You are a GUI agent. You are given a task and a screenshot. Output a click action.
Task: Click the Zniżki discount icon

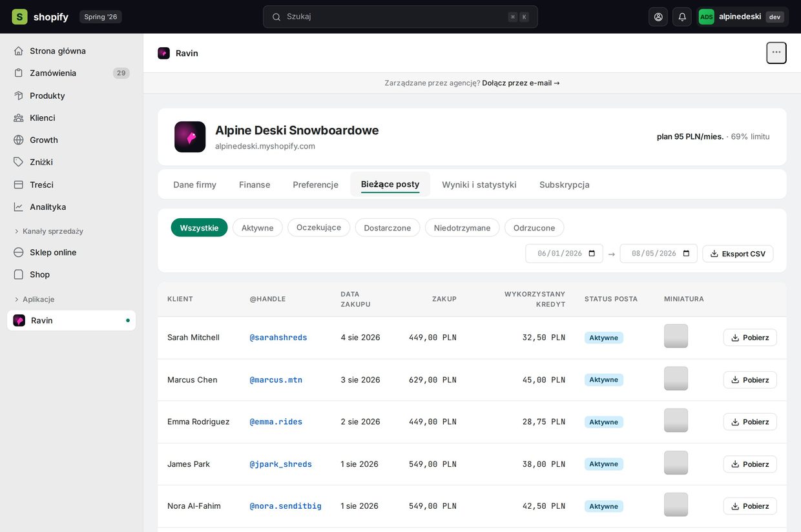pyautogui.click(x=19, y=162)
